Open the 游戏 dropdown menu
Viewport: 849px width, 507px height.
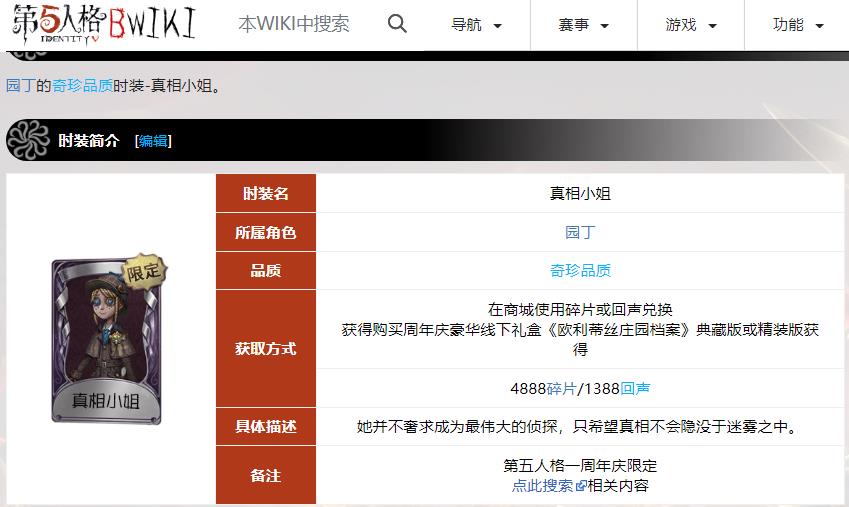coord(691,25)
